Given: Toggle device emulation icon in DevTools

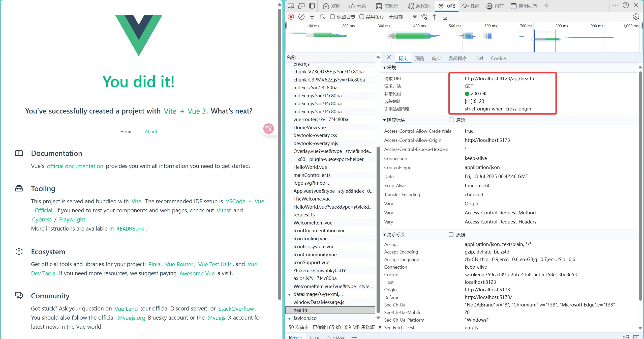Looking at the screenshot, I should tap(301, 6).
